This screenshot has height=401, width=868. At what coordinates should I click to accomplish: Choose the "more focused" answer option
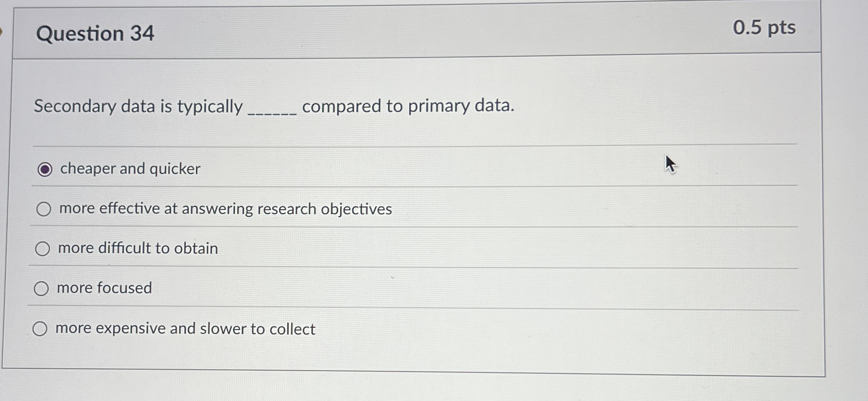coord(41,288)
